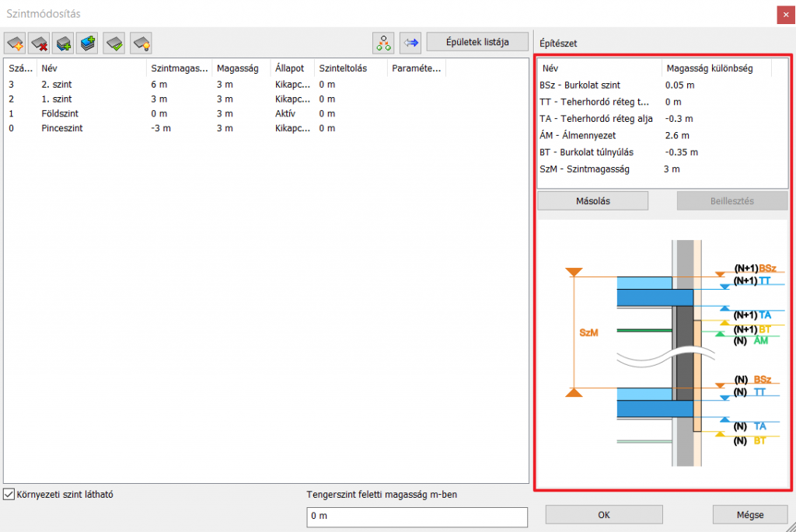Click the level visibility lightbulb icon
The image size is (796, 532).
(x=141, y=43)
